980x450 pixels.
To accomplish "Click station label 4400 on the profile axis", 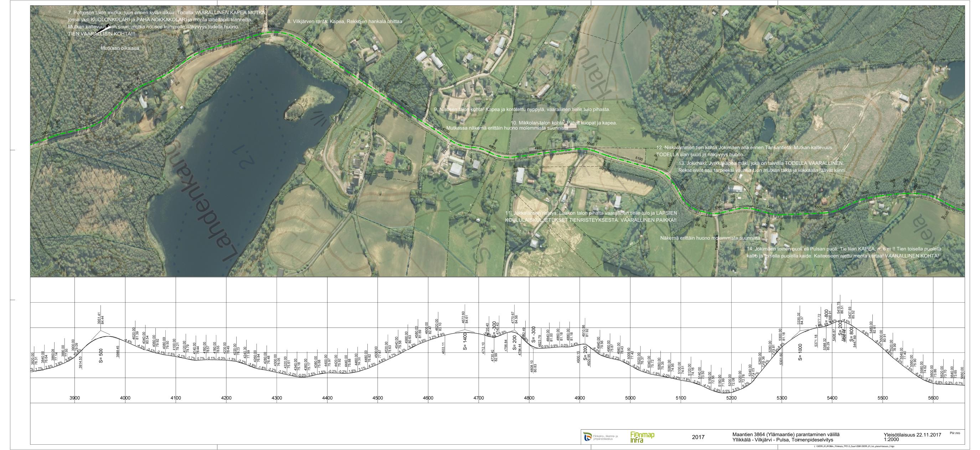I will (327, 398).
